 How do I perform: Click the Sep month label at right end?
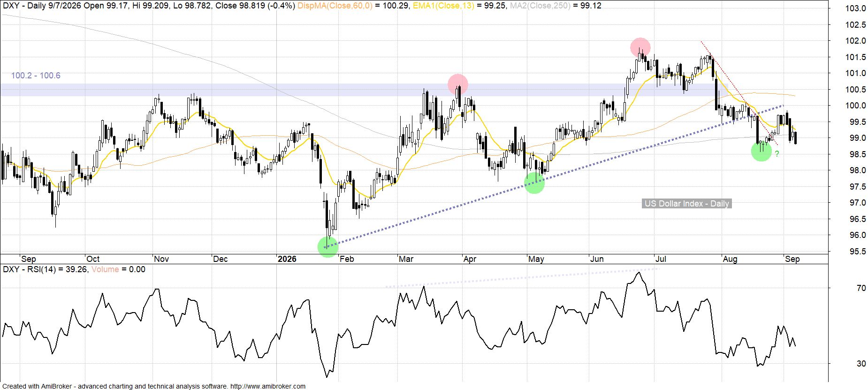(x=792, y=259)
